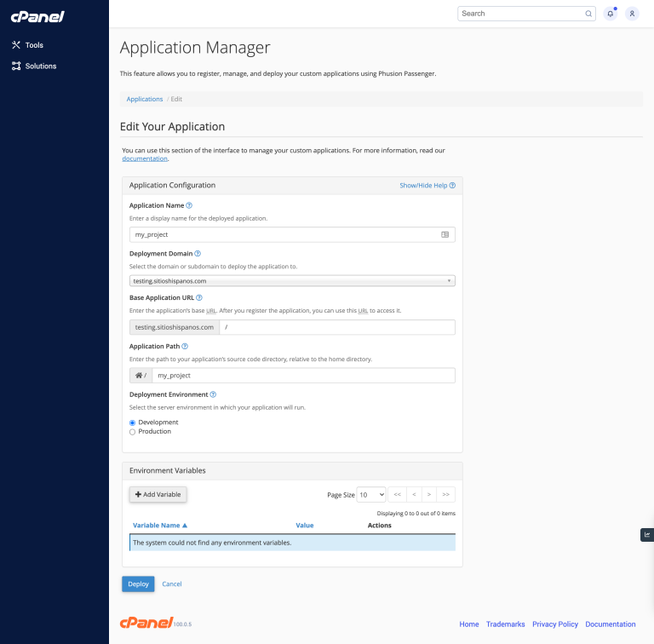Open the statistics chart tab icon at right edge
Viewport: 654px width, 644px height.
tap(647, 535)
